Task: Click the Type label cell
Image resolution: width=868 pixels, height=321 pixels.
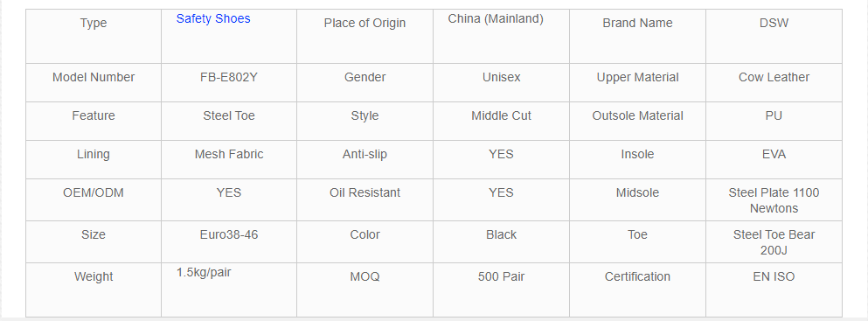Action: [94, 36]
